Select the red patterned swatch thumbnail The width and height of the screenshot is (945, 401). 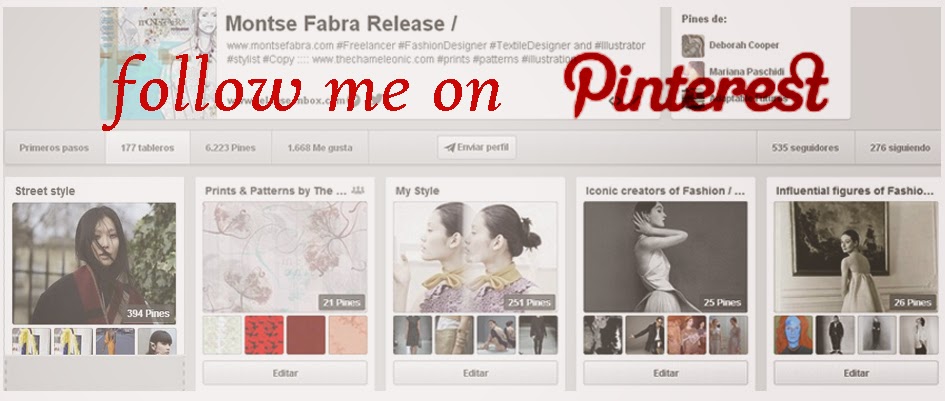[x=264, y=335]
